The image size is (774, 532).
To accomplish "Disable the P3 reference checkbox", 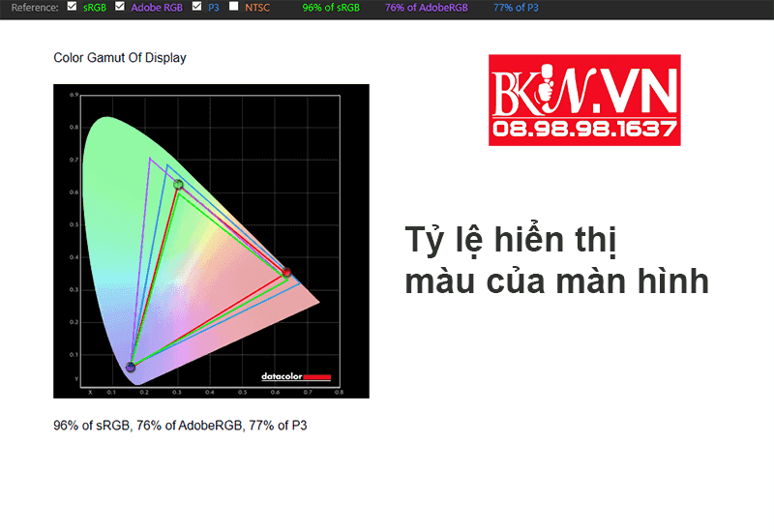I will (197, 7).
